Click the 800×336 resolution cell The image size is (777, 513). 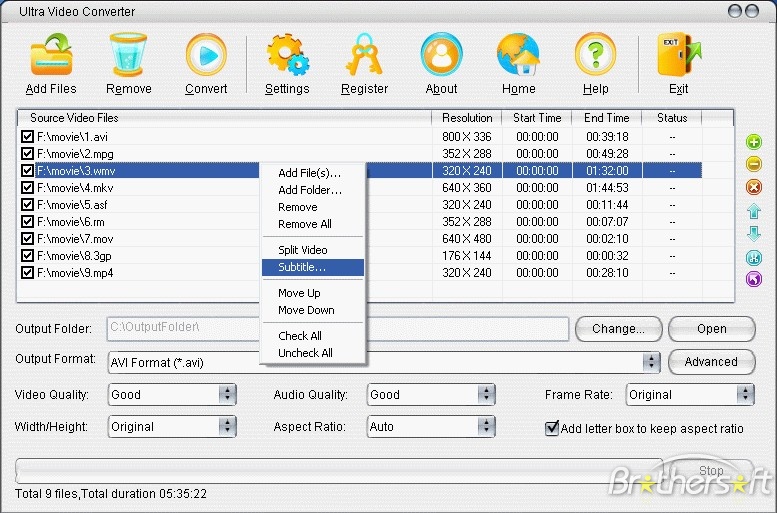click(467, 137)
